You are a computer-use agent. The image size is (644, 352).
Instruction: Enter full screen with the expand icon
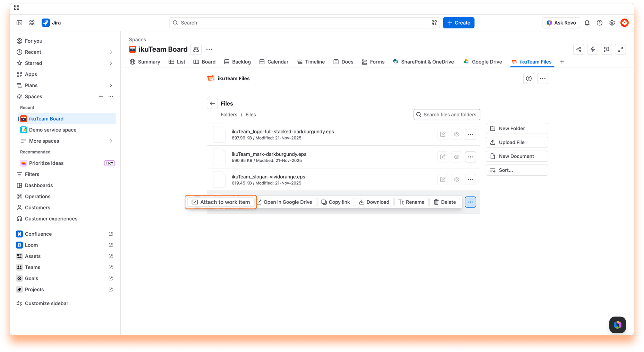pyautogui.click(x=620, y=49)
